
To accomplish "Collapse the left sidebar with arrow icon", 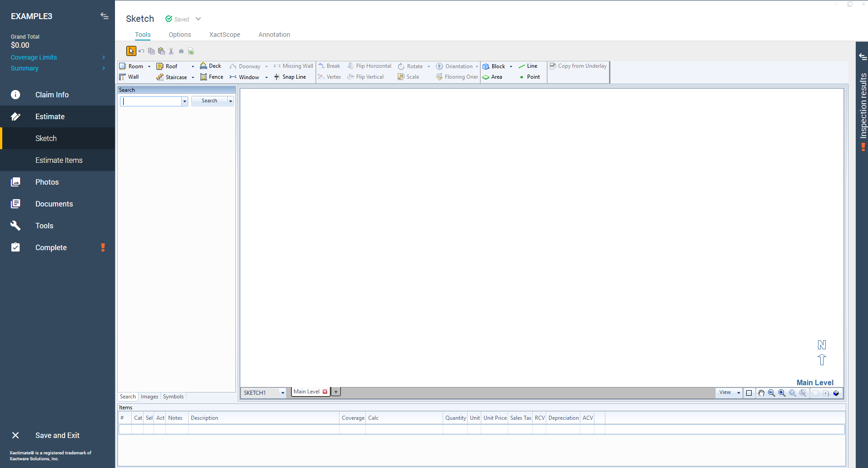I will [x=105, y=16].
